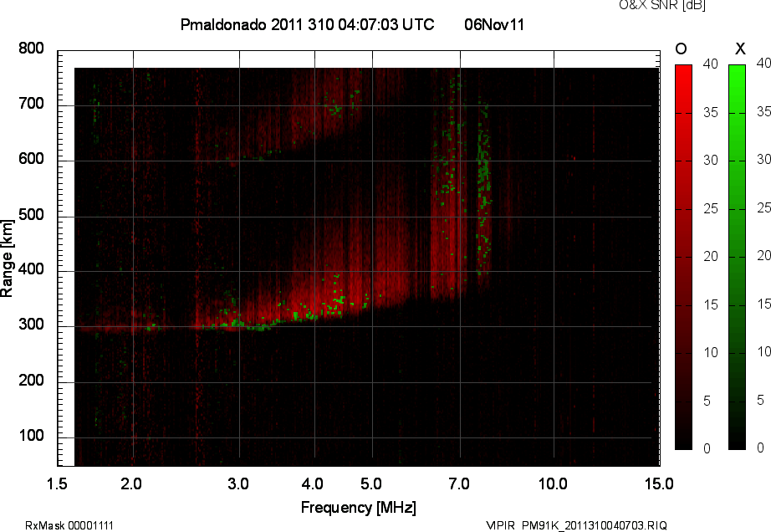Screen dimensions: 771x532
Task: Click the 800 range axis tick label
Action: (31, 49)
